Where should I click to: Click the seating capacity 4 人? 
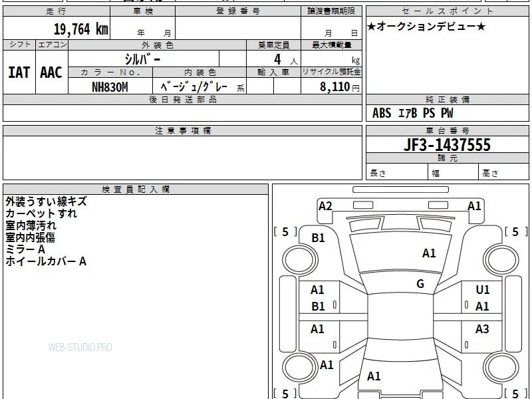tap(286, 60)
